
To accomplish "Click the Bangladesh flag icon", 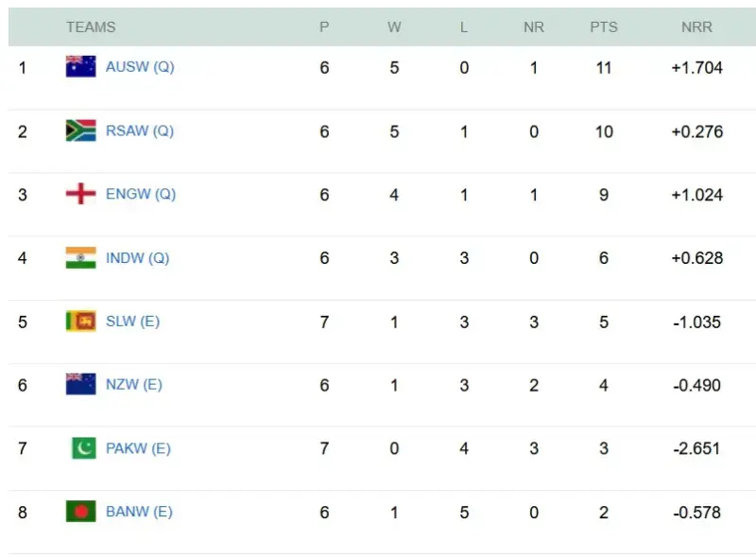I will 80,512.
